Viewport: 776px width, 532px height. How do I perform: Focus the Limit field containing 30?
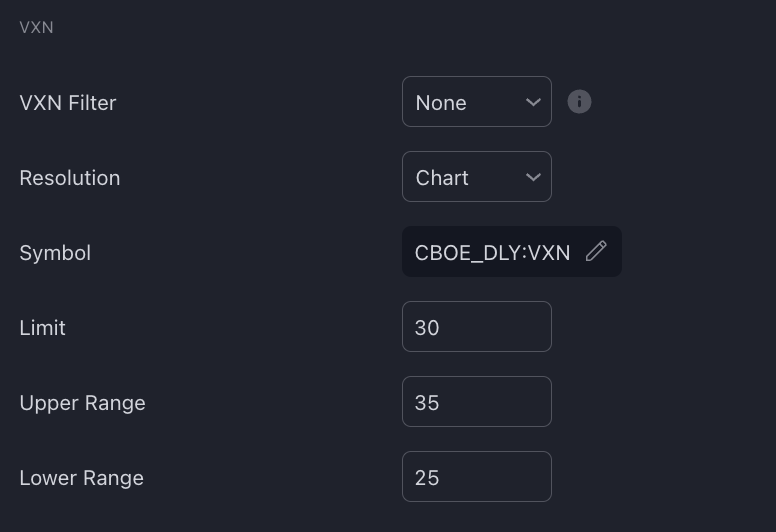click(477, 327)
